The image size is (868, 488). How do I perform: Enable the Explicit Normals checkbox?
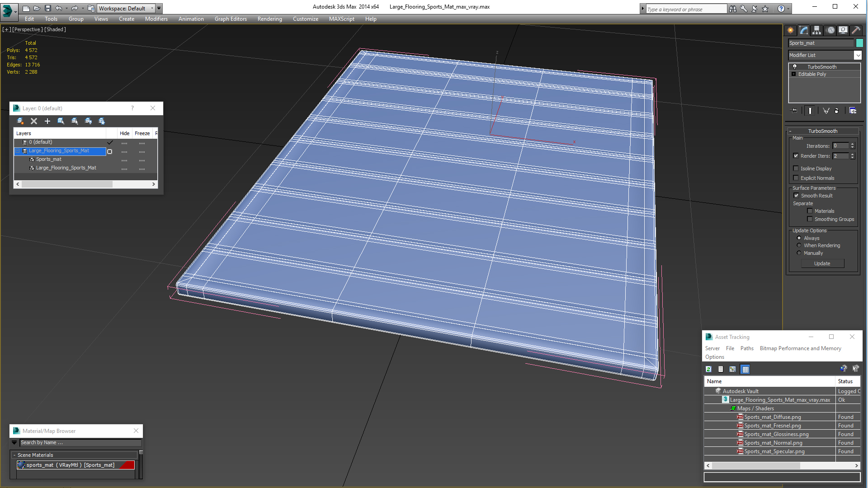tap(796, 178)
